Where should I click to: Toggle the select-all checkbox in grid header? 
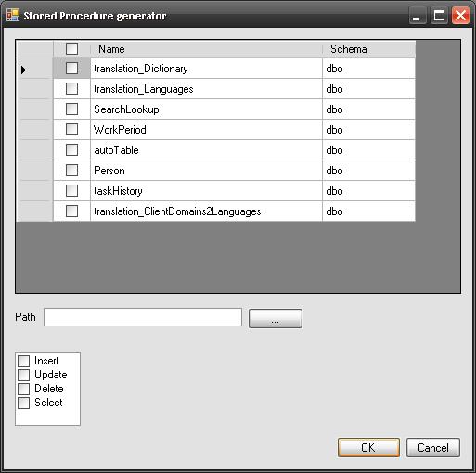[x=71, y=48]
